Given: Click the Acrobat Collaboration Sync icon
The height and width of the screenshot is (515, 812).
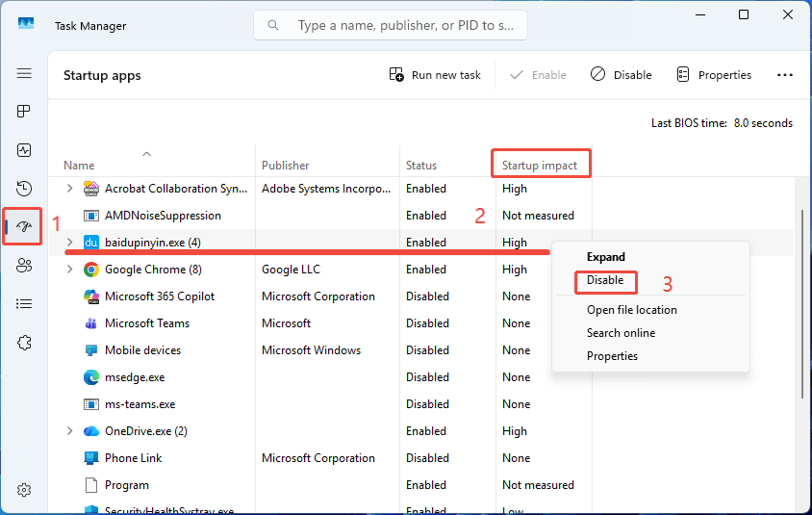Looking at the screenshot, I should [91, 189].
